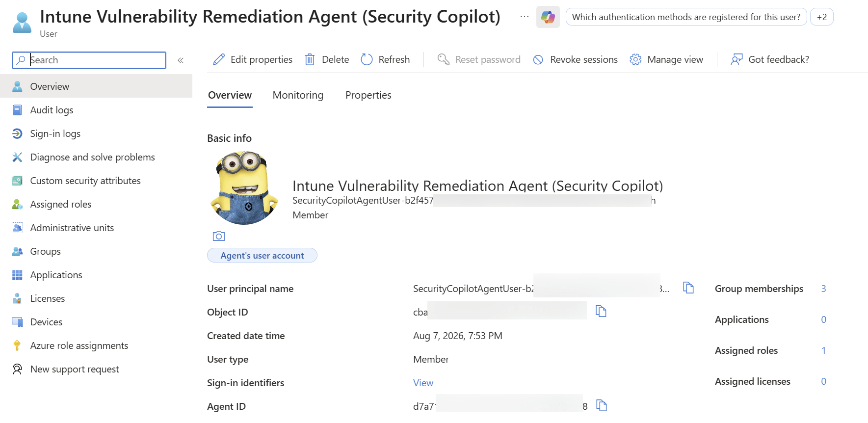Click the Administrative units icon
Screen dimensions: 868x423
coord(17,228)
